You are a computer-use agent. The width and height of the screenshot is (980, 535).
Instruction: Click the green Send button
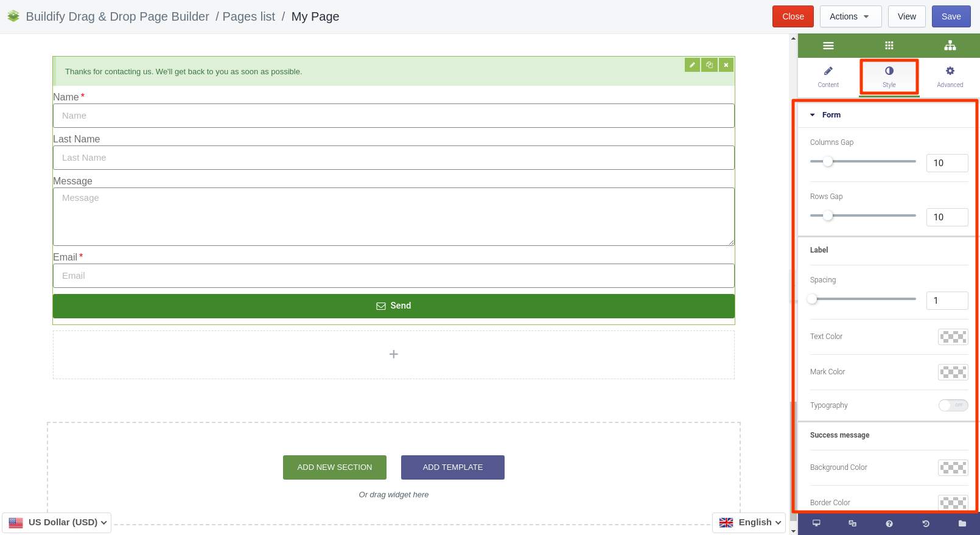(394, 306)
